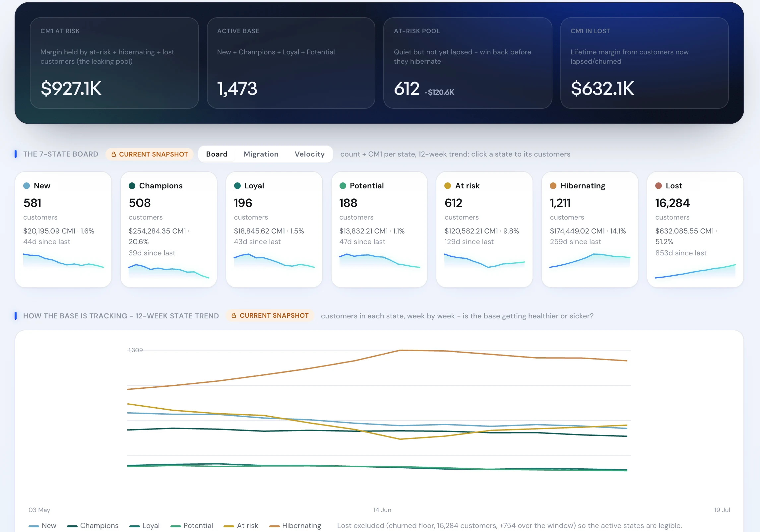Open the Lost state card
Screen dimensions: 760x532
(x=695, y=230)
